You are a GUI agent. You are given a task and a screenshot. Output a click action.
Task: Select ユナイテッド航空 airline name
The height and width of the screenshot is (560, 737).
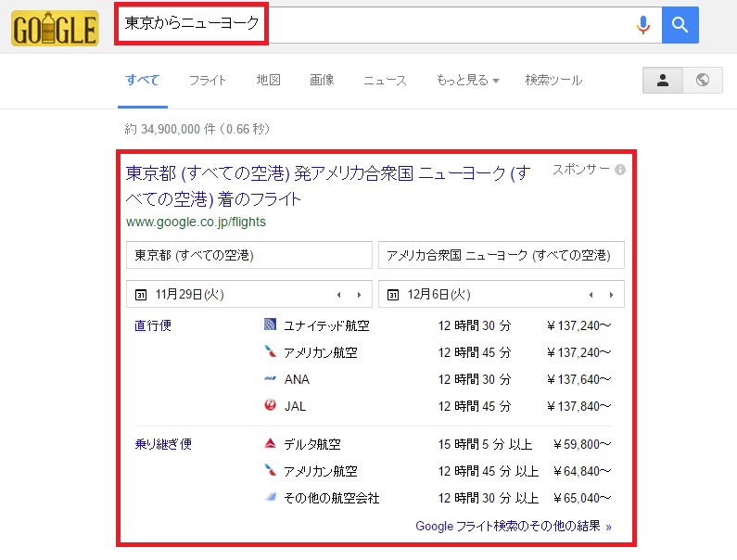click(326, 325)
